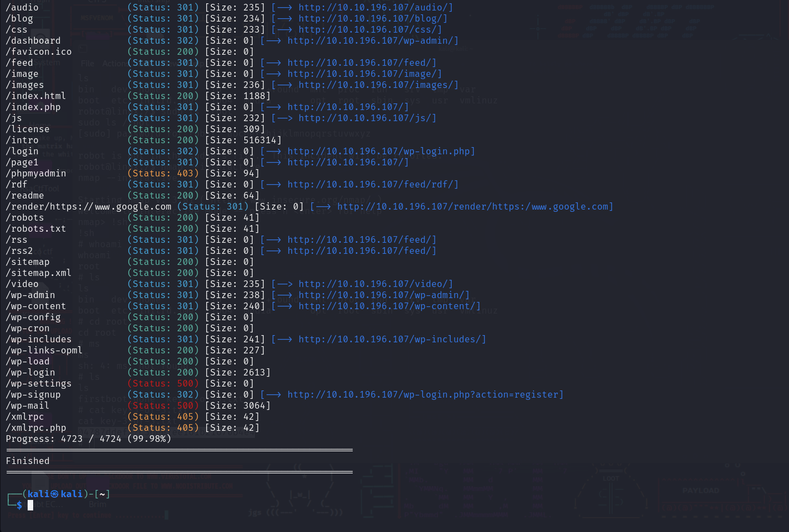Click the http://10.10.196.107/css/ URL
This screenshot has width=789, height=532.
368,29
